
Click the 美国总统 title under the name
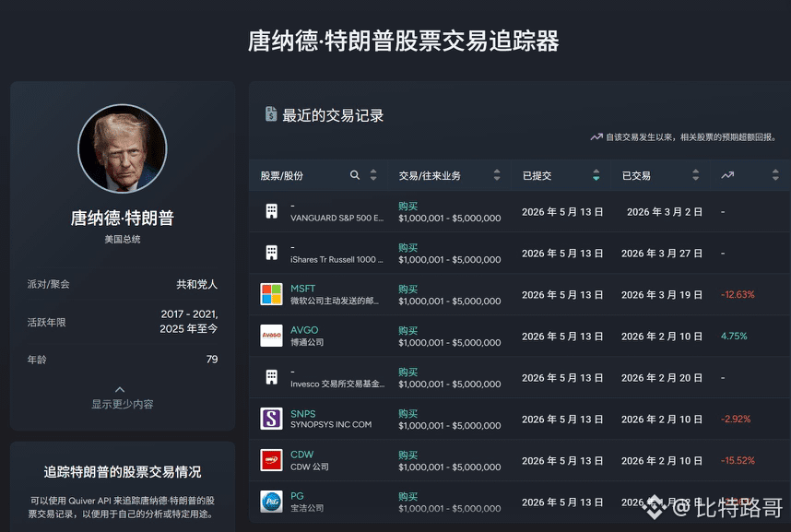(x=122, y=239)
